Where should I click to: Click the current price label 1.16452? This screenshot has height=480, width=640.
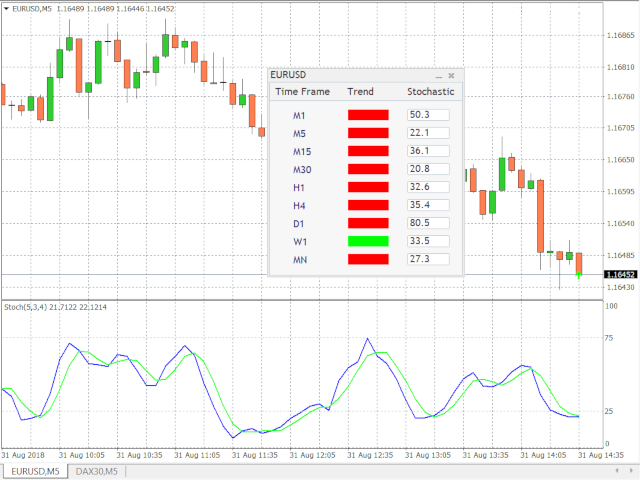620,275
